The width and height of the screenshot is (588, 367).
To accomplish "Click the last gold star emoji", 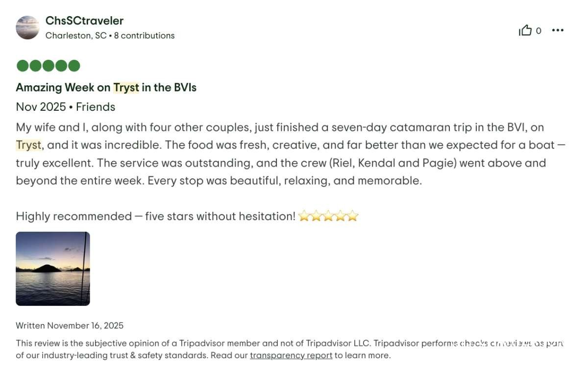I will pyautogui.click(x=352, y=216).
